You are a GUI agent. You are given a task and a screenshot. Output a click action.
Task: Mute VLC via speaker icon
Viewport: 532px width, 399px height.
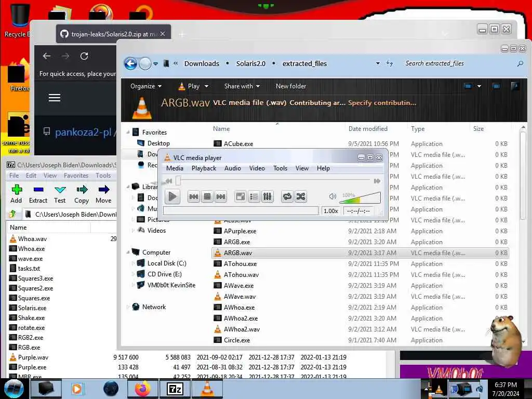[x=332, y=196]
